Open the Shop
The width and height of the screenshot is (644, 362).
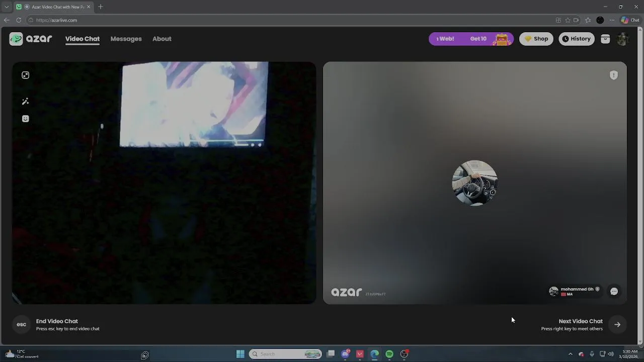[536, 39]
